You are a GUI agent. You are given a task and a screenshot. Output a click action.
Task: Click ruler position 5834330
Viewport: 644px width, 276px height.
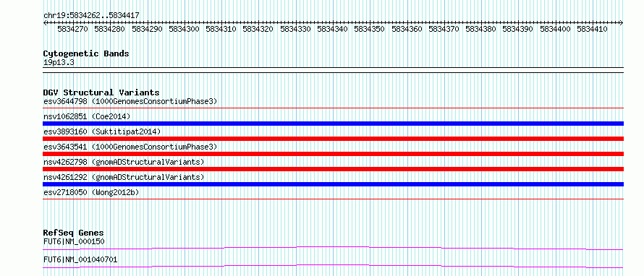point(296,29)
